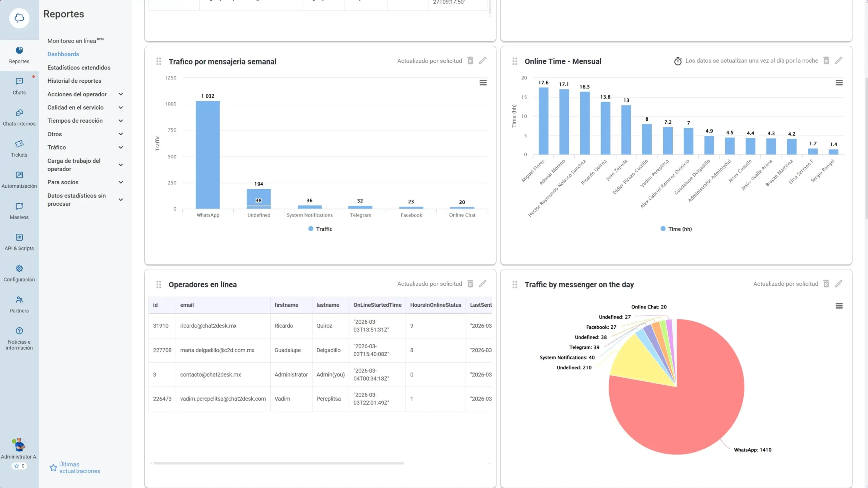Edit the Online Time - Mensual widget

coord(839,60)
